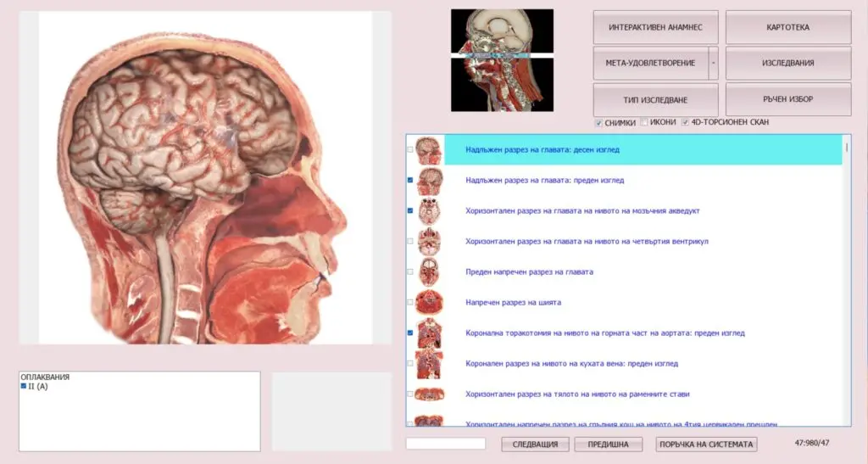868x464 pixels.
Task: Select the четвъртия вентрикул section icon
Action: coord(429,242)
